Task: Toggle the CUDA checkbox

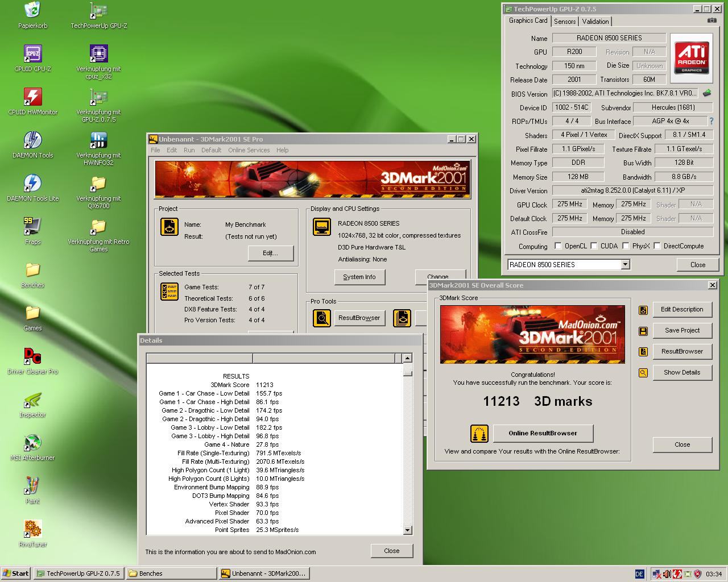Action: pos(594,246)
